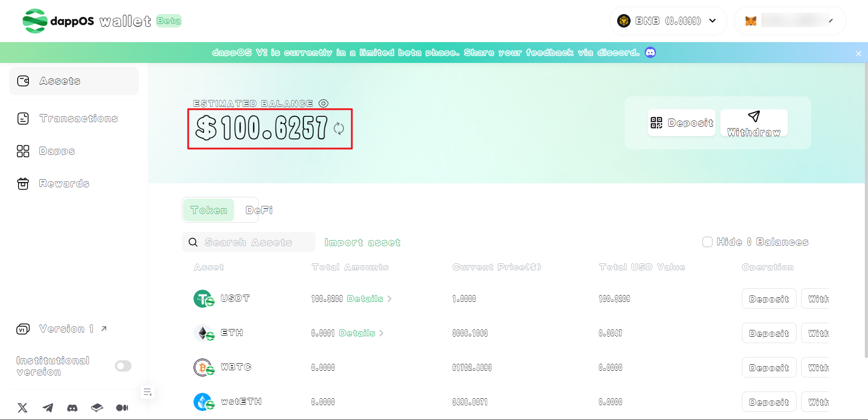This screenshot has height=420, width=868.
Task: Toggle the Institutional version switch
Action: tap(123, 366)
